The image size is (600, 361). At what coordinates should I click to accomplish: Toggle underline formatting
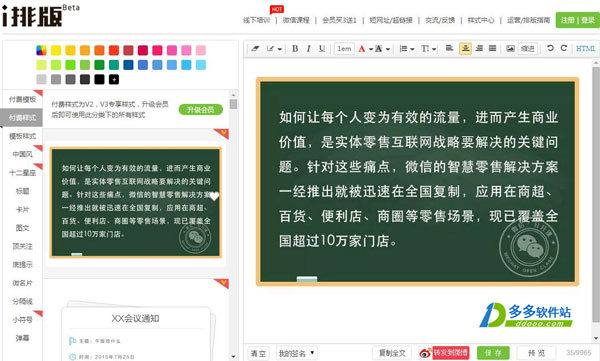point(322,49)
